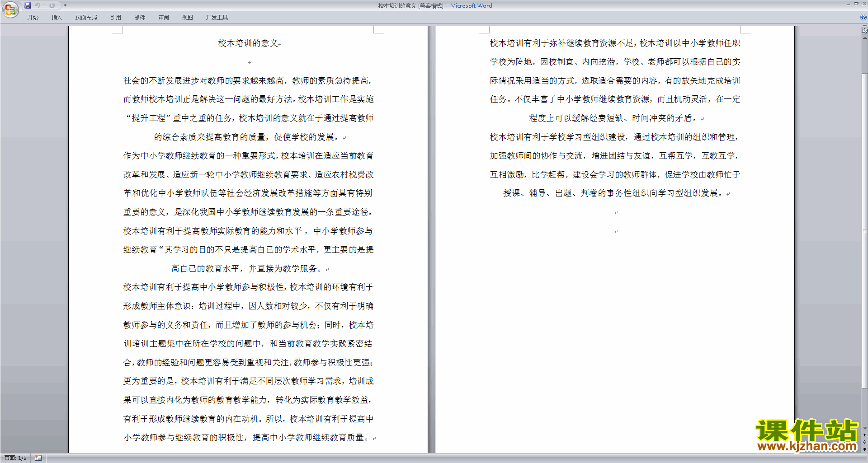The height and width of the screenshot is (463, 868).
Task: Click the 页面: 1/2 page indicator
Action: tap(15, 458)
